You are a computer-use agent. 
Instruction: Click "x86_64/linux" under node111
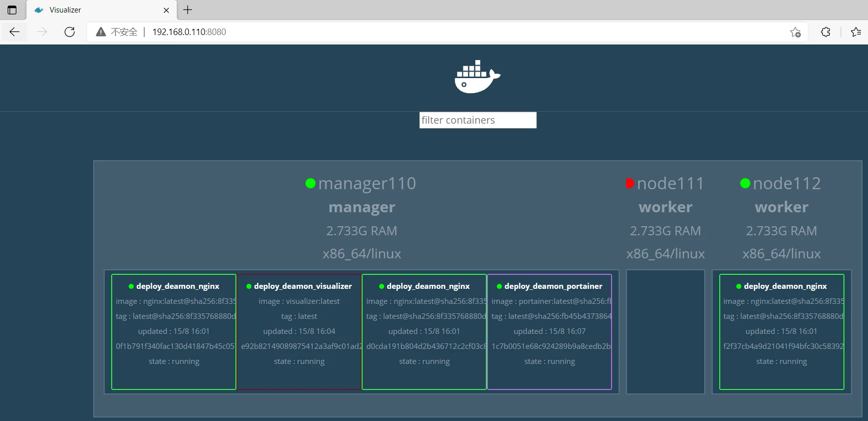tap(666, 254)
